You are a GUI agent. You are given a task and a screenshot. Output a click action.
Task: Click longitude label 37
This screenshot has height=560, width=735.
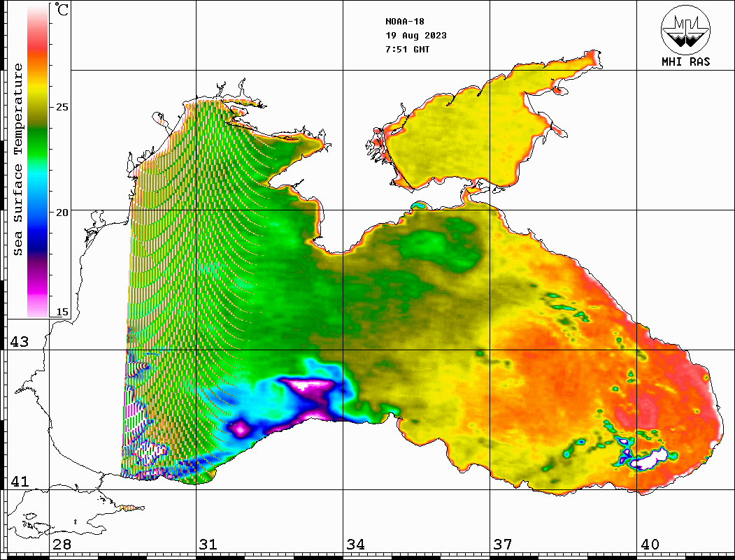pos(503,544)
